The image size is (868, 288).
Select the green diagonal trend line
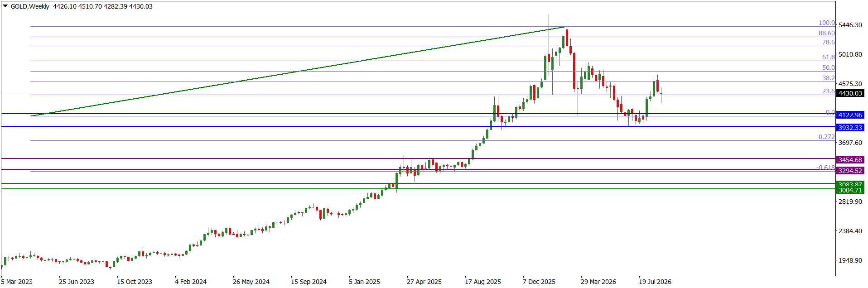tap(299, 71)
